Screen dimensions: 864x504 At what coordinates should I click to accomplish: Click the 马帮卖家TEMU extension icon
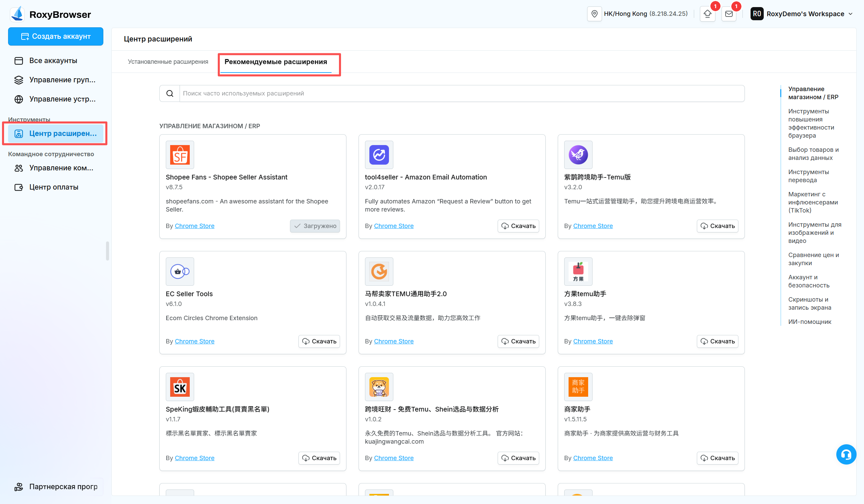pyautogui.click(x=379, y=271)
